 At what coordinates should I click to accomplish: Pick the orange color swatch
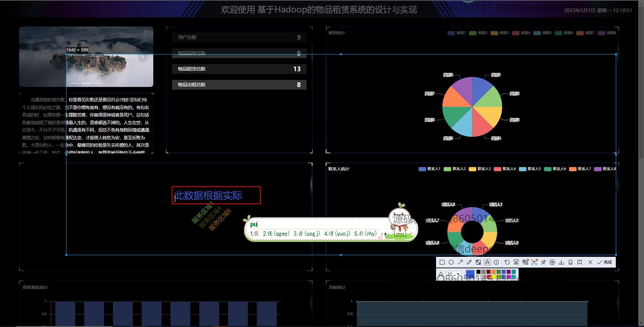pos(493,272)
